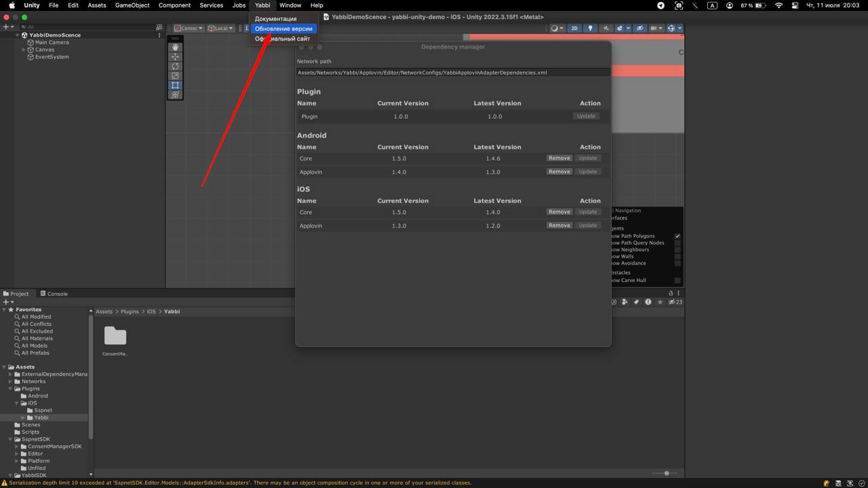
Task: Select the Rotate tool in the scene toolbar
Action: tap(175, 66)
